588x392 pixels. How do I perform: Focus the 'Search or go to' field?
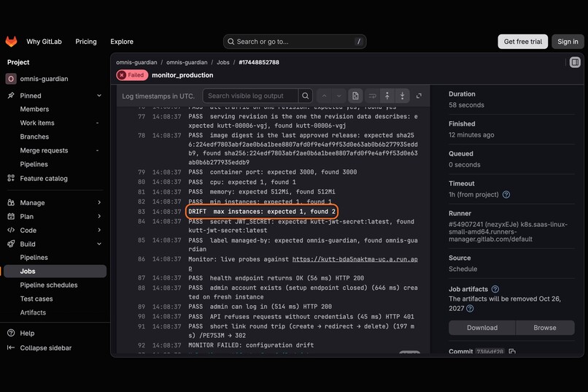(x=295, y=42)
